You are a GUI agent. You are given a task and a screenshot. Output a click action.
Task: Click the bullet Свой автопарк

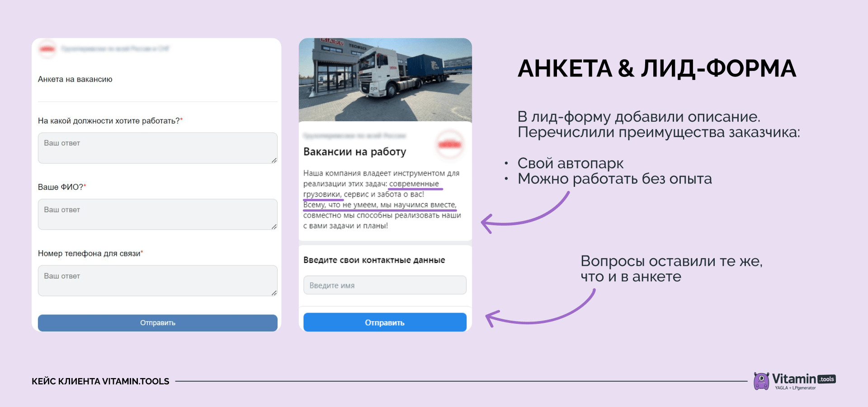pyautogui.click(x=571, y=163)
